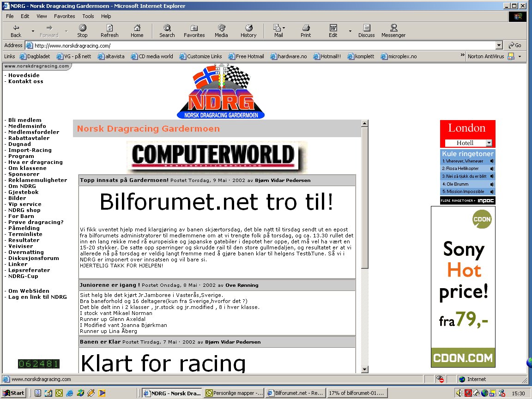Open the Favorites toolbar icon
Image resolution: width=532 pixels, height=399 pixels.
(194, 31)
